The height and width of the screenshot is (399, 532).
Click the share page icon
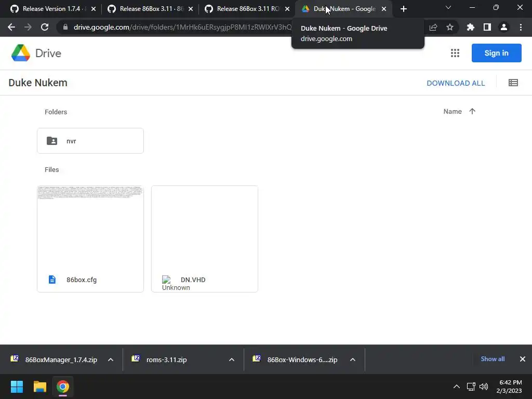pyautogui.click(x=433, y=27)
